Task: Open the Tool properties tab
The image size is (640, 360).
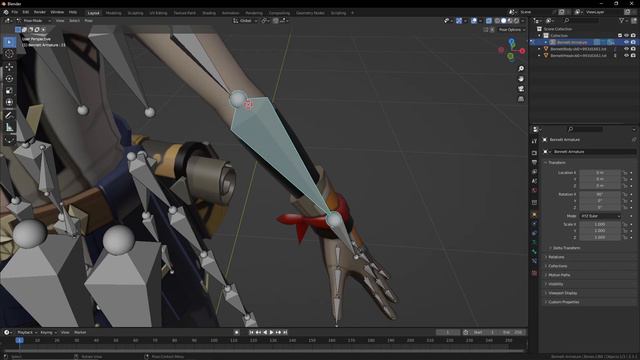Action: [x=534, y=141]
